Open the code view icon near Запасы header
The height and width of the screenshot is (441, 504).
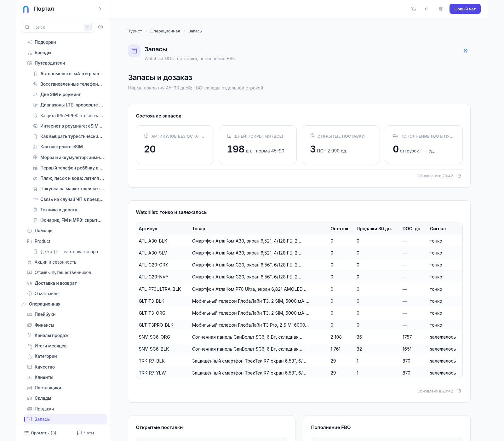coord(466,51)
